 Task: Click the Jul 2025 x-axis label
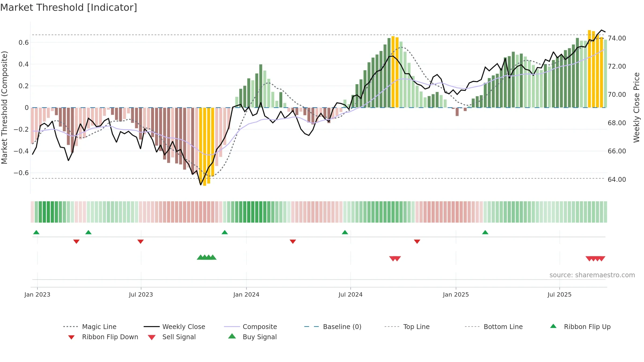559,294
